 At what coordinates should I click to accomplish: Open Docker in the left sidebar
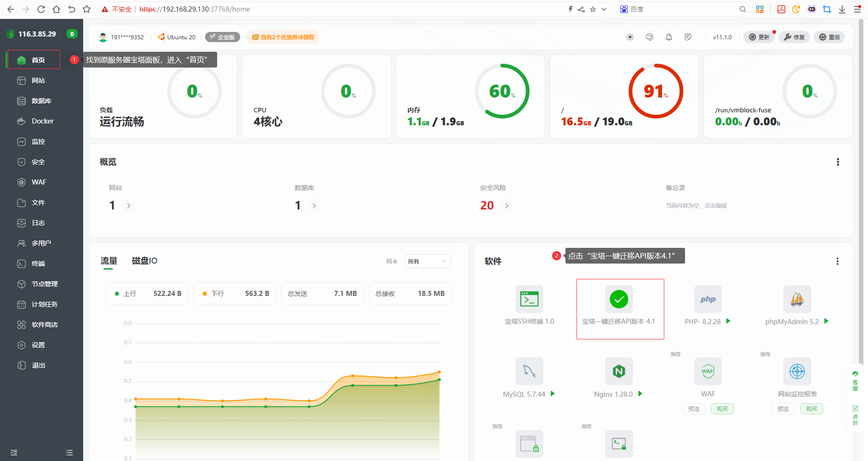pyautogui.click(x=42, y=121)
